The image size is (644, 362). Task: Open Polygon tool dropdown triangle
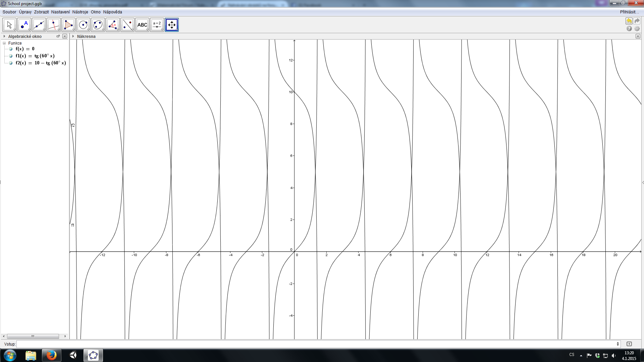click(x=73, y=30)
